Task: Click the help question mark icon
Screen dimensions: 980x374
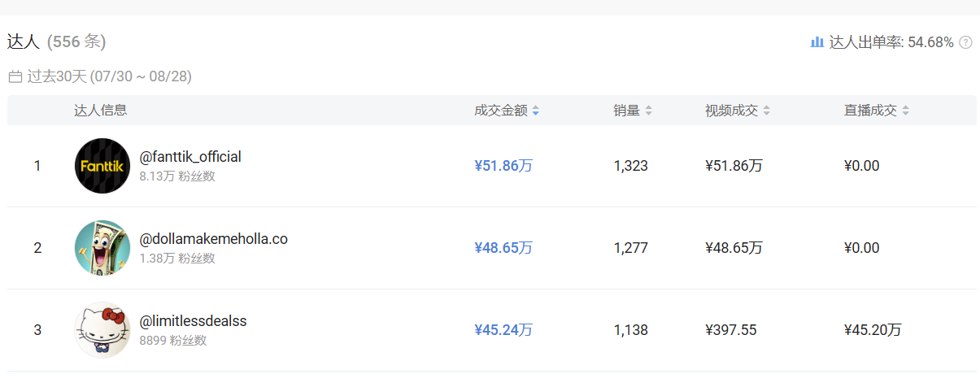Action: [x=965, y=42]
